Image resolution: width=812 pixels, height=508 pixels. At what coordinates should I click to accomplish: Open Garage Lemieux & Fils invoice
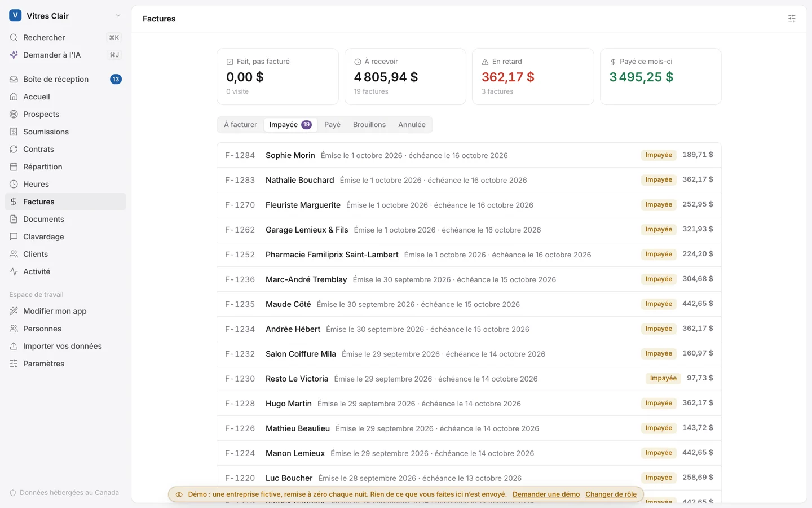(x=469, y=230)
